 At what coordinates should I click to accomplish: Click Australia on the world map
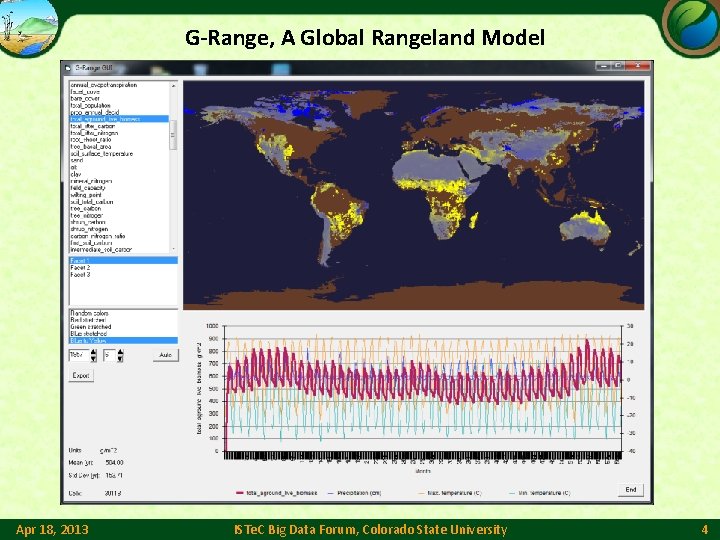[585, 230]
